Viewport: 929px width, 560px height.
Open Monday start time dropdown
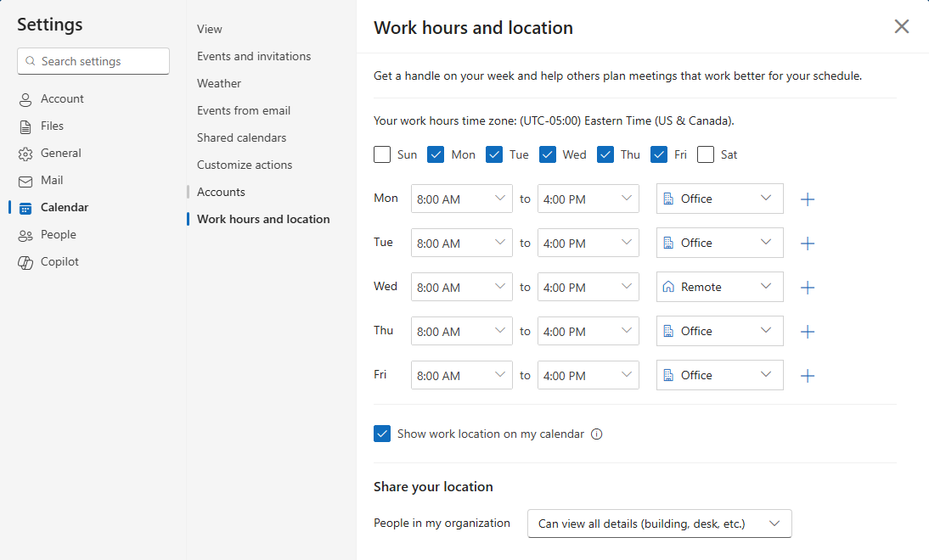[461, 199]
